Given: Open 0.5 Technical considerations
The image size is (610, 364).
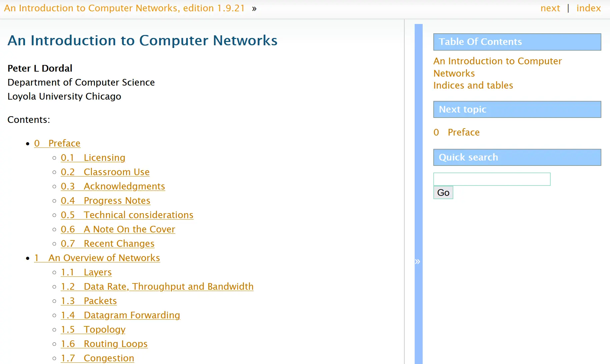Looking at the screenshot, I should 127,215.
